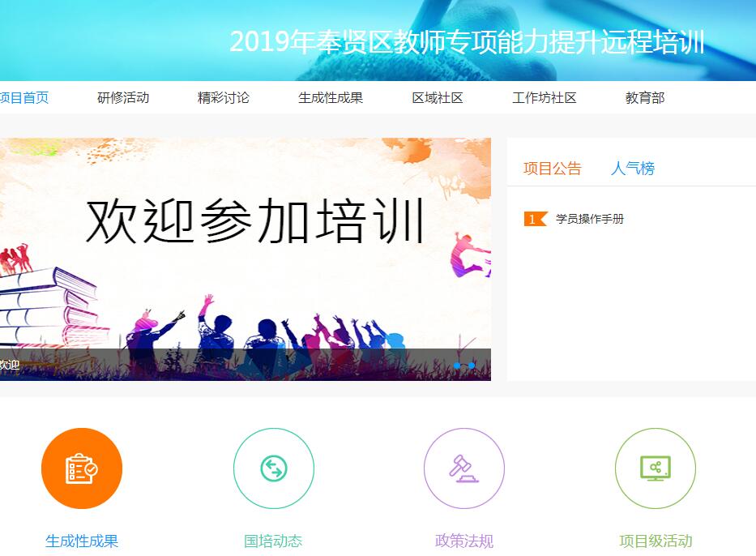Click the 欢迎参加培训 banner image
The width and height of the screenshot is (756, 556).
246,259
